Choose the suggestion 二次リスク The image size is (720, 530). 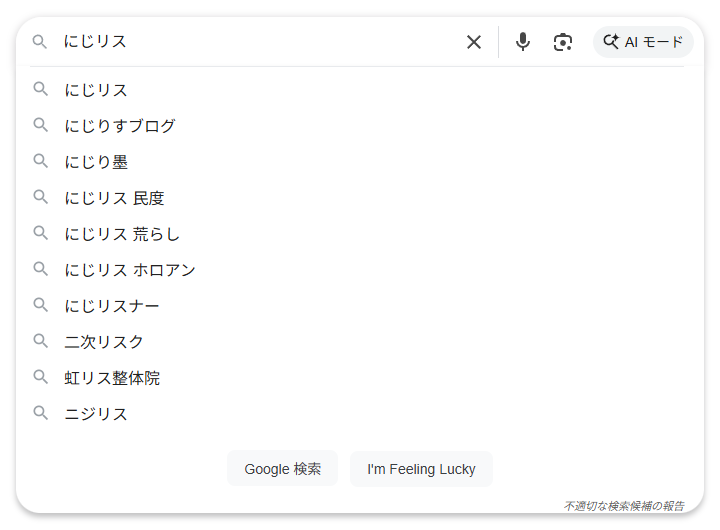point(105,342)
